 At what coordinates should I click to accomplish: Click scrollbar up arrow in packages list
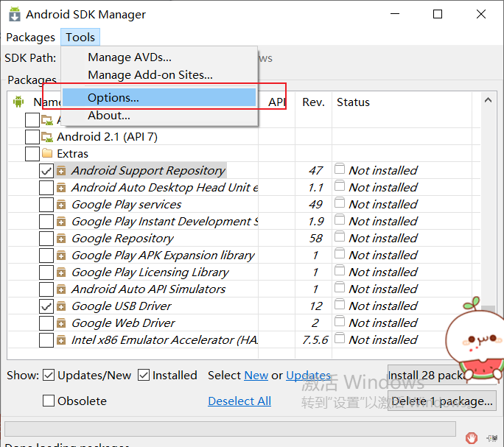coord(488,100)
